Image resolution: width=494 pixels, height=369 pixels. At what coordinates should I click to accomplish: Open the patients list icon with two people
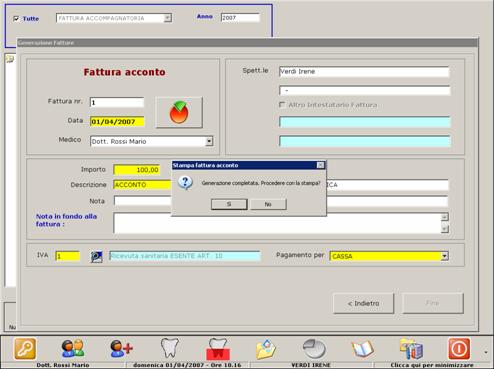(x=73, y=349)
